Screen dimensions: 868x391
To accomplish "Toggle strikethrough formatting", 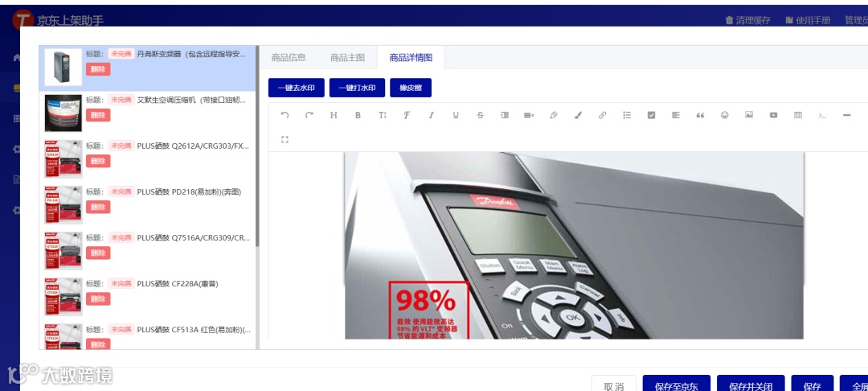I will [480, 115].
